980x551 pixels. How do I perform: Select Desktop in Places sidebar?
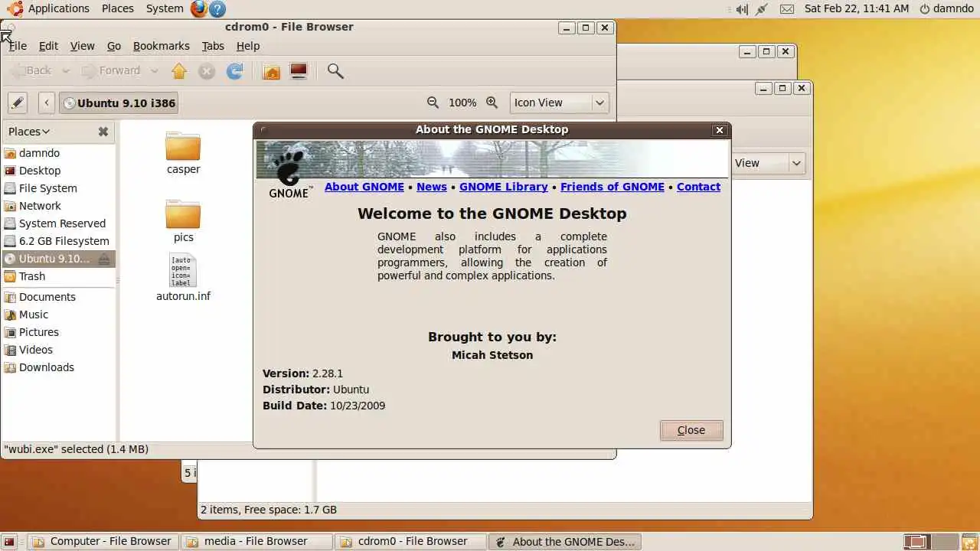tap(58, 171)
